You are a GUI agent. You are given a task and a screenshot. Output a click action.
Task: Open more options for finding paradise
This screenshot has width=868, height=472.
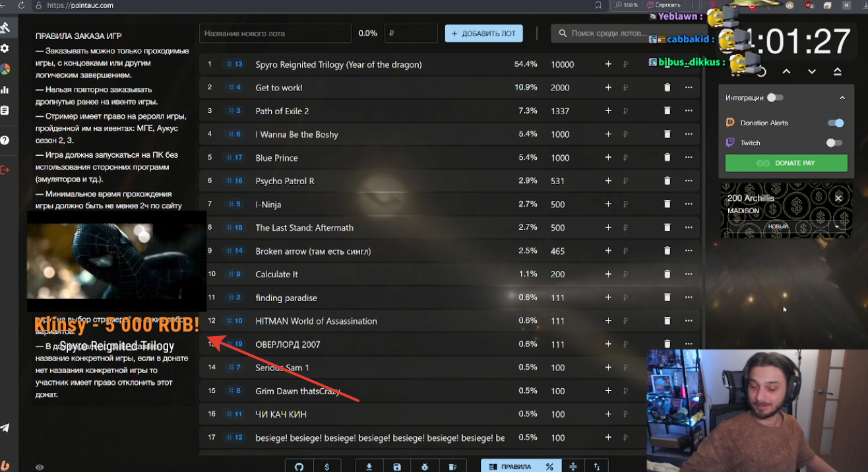coord(689,297)
